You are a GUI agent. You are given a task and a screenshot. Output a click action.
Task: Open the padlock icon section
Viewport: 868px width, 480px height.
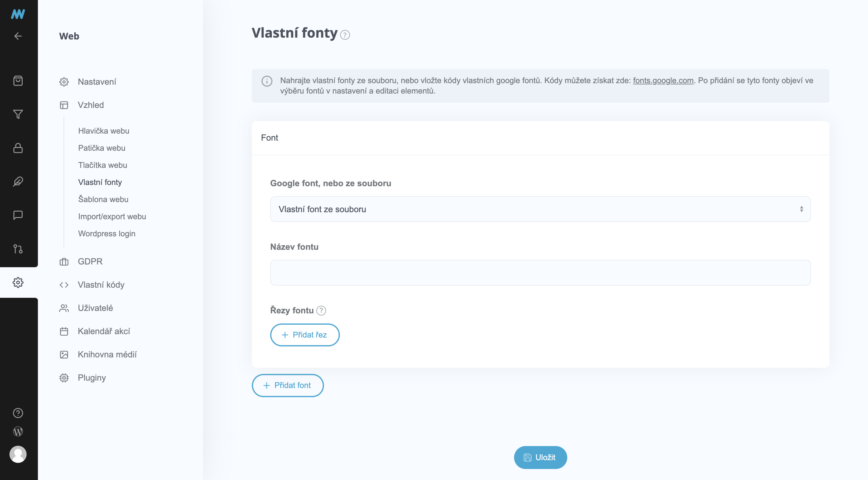[18, 148]
